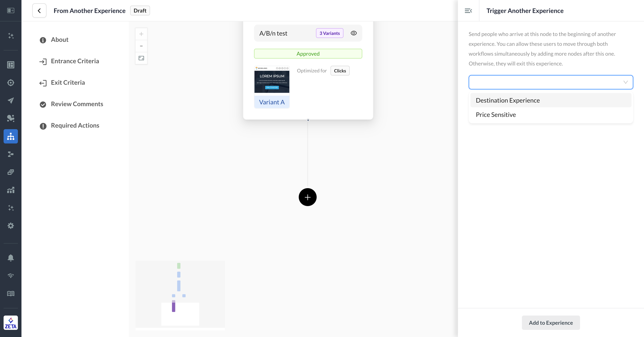Zoom out of the canvas
This screenshot has height=337, width=644.
click(x=141, y=46)
